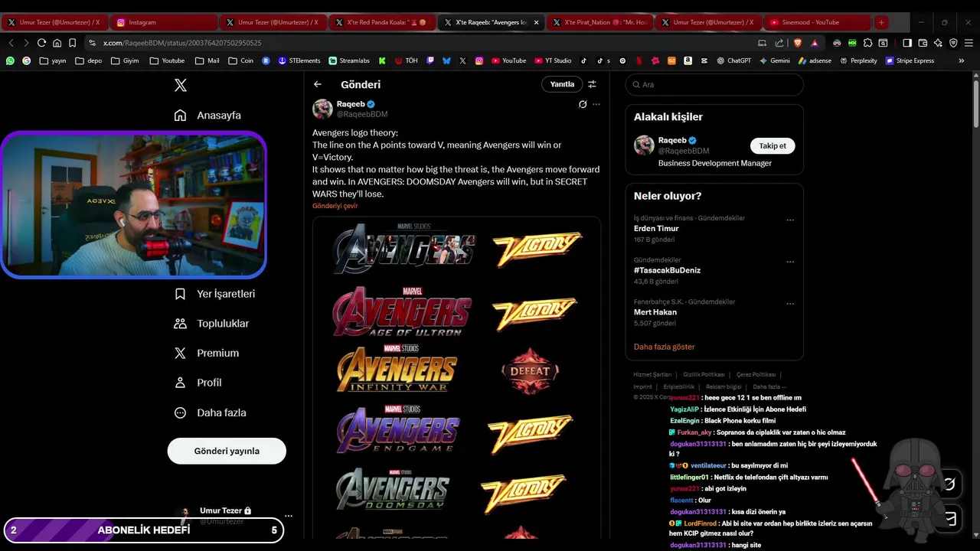This screenshot has height=551, width=980.
Task: Expand the Coin bookmarks folder
Action: click(240, 60)
